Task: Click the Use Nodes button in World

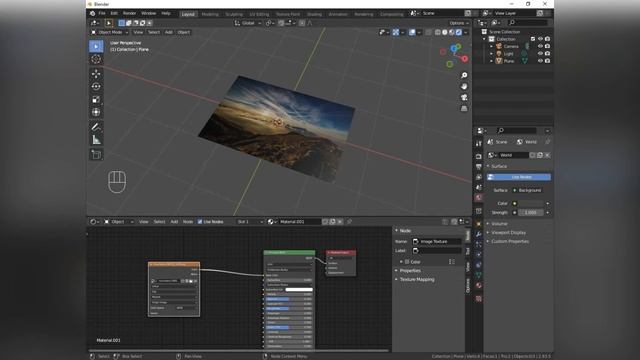Action: coord(519,177)
